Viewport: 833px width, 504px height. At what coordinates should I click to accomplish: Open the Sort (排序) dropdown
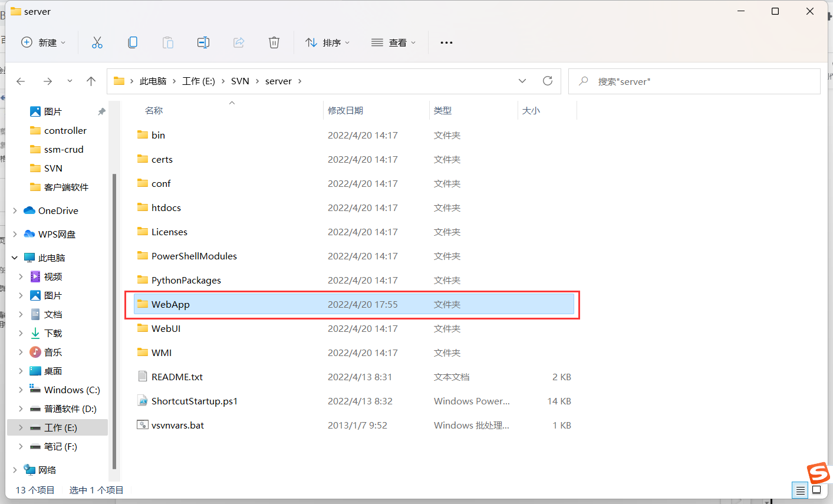point(328,42)
